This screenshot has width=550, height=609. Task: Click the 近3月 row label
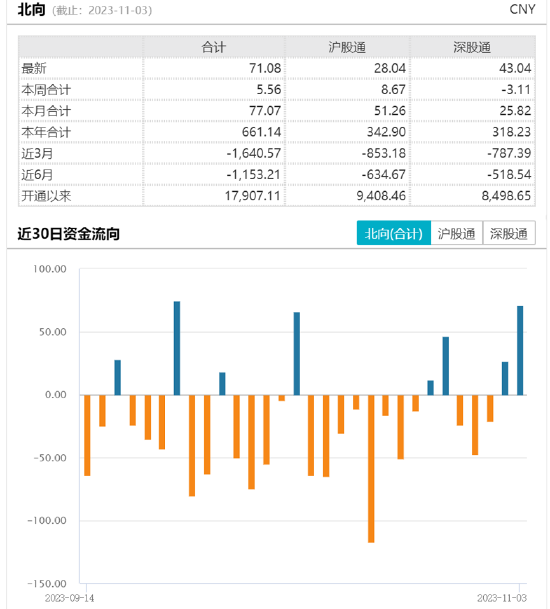37,153
